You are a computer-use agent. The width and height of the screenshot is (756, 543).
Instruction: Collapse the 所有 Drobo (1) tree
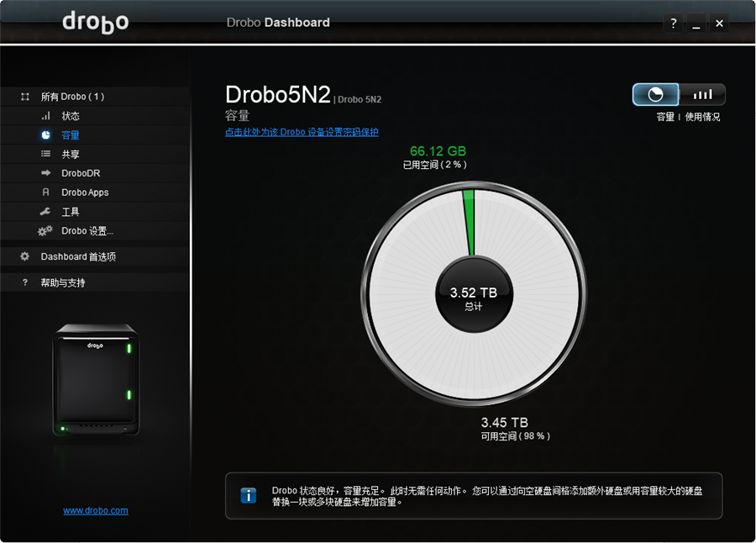(25, 97)
